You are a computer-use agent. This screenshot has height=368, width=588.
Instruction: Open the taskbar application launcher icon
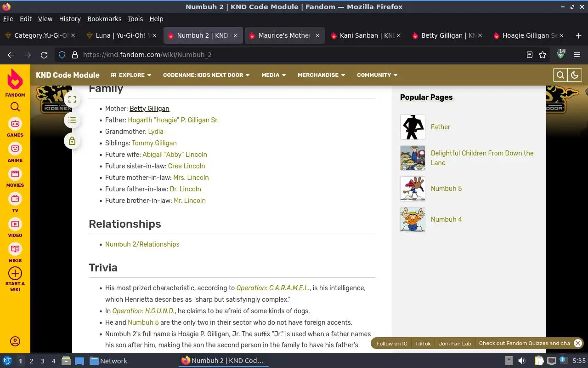pyautogui.click(x=7, y=361)
